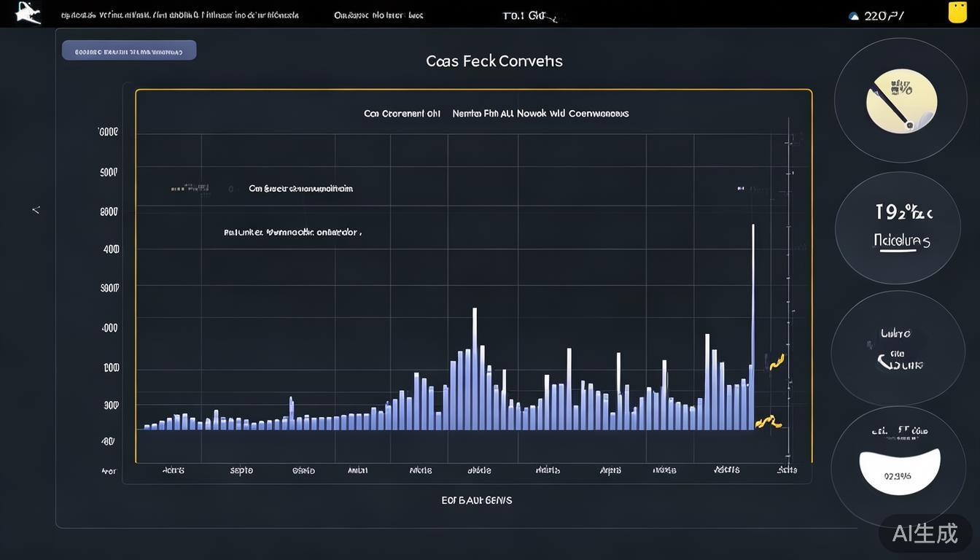Toggle the second legend entry below first legend

click(292, 233)
